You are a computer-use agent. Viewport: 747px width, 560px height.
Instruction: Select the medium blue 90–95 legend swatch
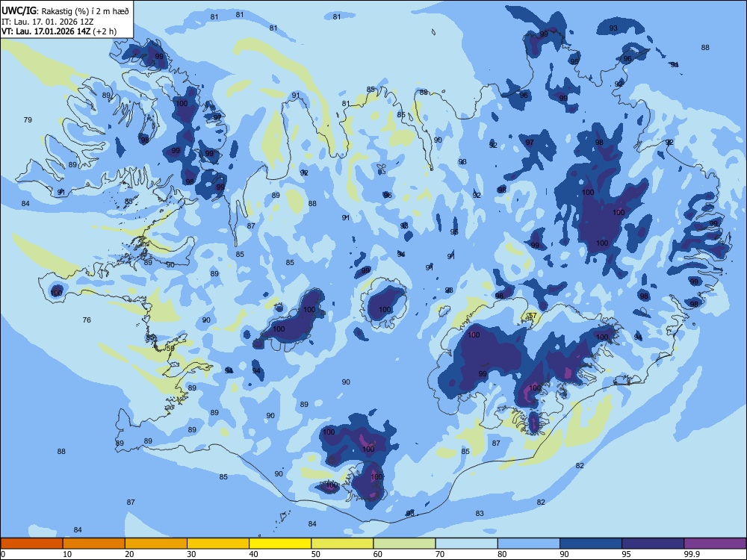(591, 544)
